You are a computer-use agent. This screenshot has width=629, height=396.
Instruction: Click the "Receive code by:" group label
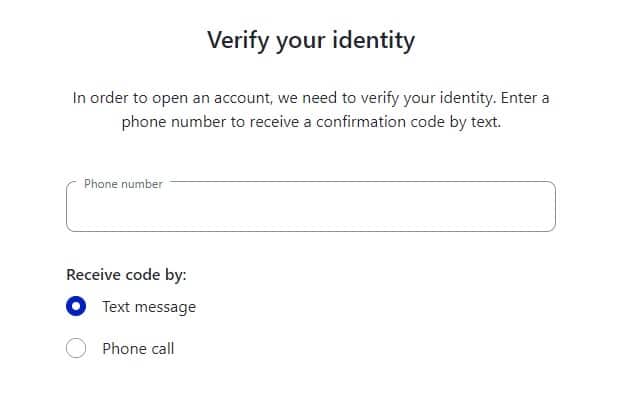(126, 275)
